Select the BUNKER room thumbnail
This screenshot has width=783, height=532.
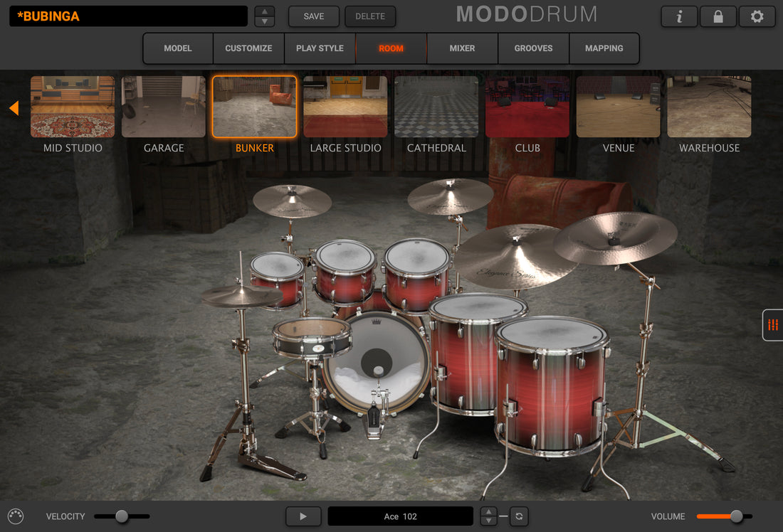255,107
